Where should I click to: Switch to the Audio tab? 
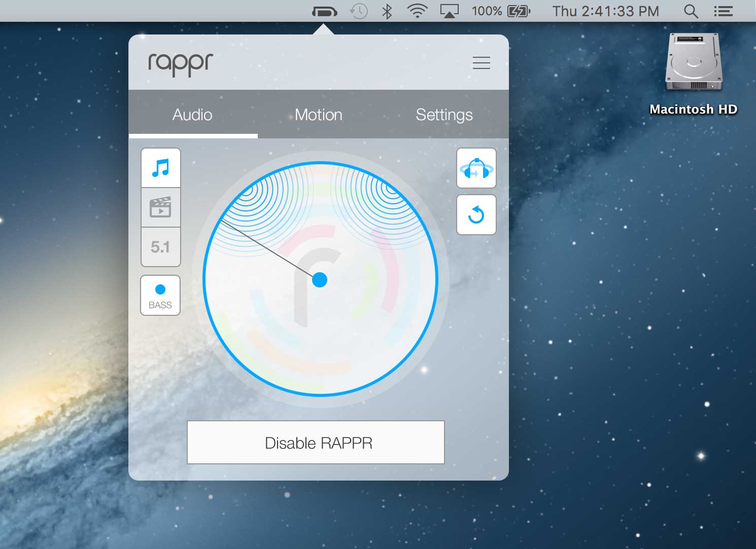pos(192,115)
